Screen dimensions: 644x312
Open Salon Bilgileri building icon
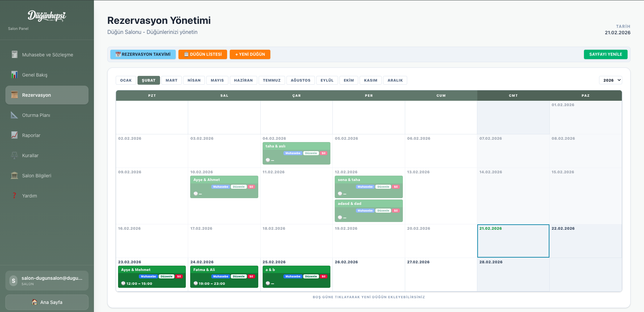[x=14, y=175]
